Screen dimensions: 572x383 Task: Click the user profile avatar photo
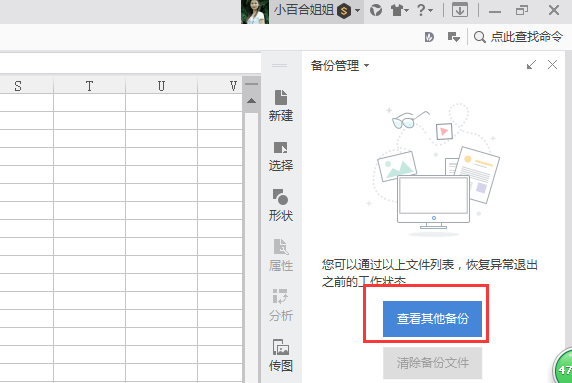pyautogui.click(x=255, y=12)
